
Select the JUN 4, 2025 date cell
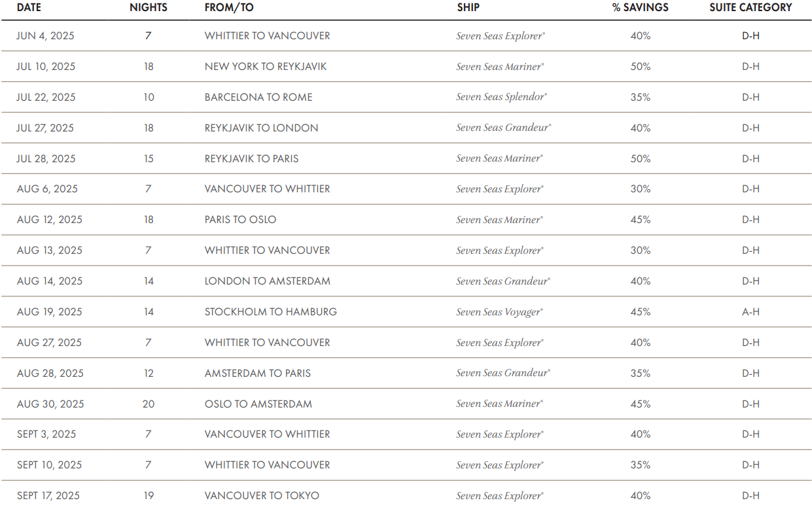[x=45, y=36]
